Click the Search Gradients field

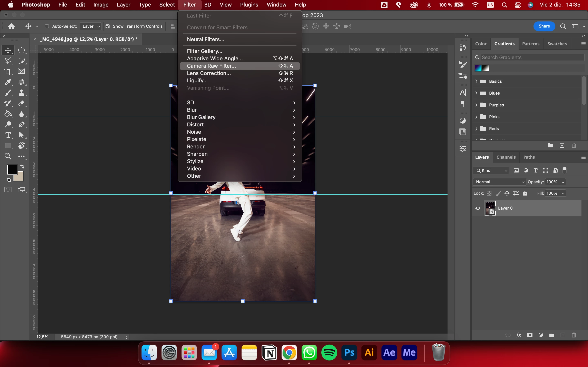coord(532,57)
